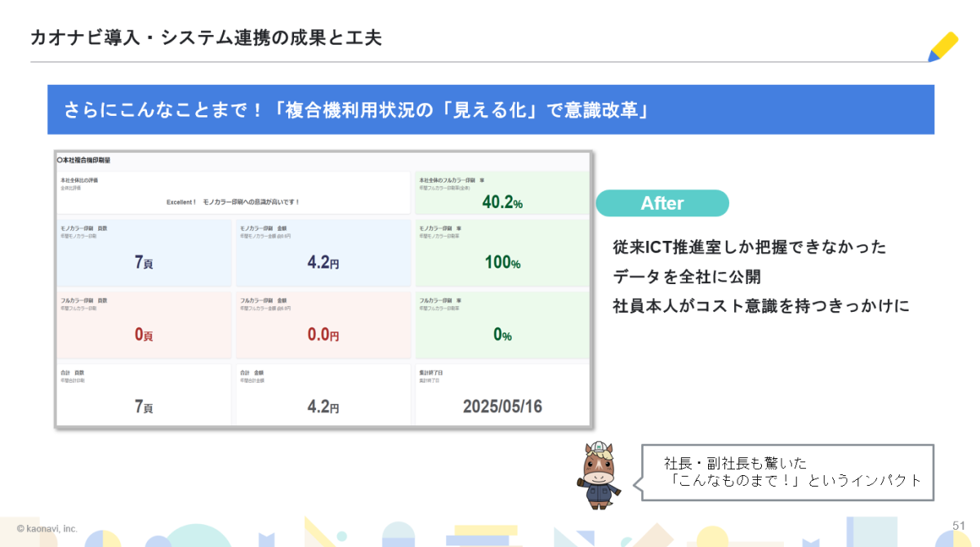980x547 pixels.
Task: Select the slide title カオナビ導入・システム連携の成果と工夫
Action: [x=206, y=38]
